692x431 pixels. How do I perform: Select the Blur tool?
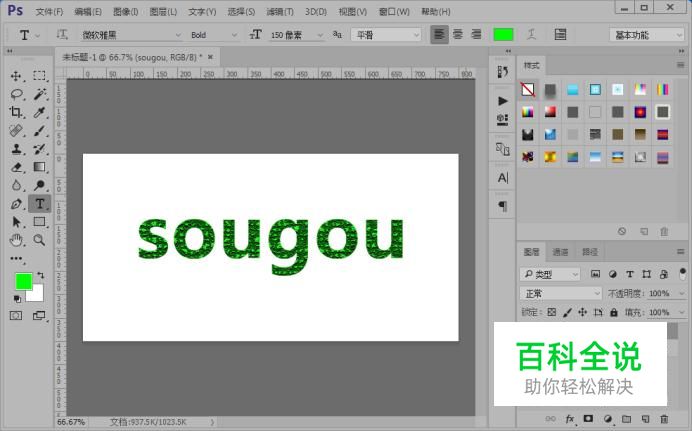coord(16,185)
